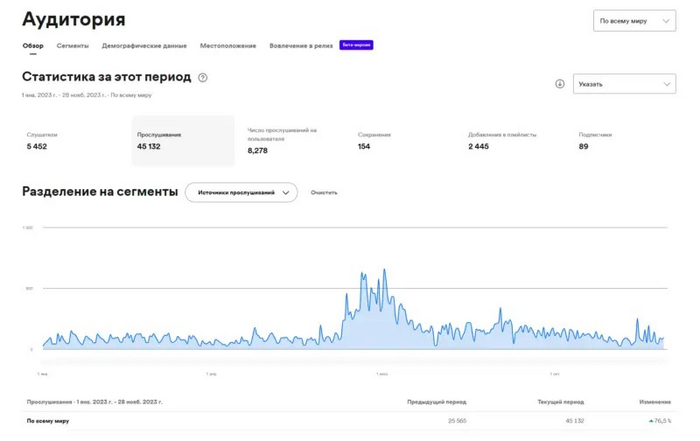
Task: Select the Местоположение tab
Action: pyautogui.click(x=228, y=46)
